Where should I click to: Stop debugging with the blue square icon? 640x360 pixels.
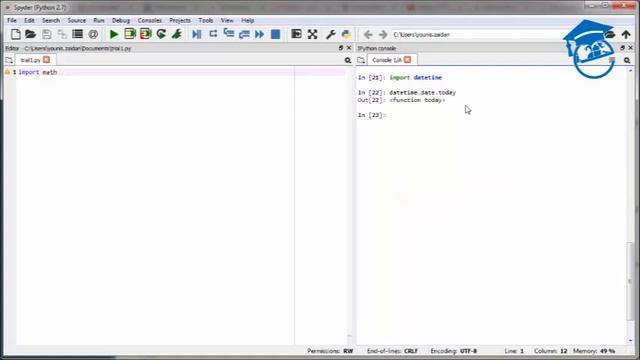pyautogui.click(x=276, y=34)
